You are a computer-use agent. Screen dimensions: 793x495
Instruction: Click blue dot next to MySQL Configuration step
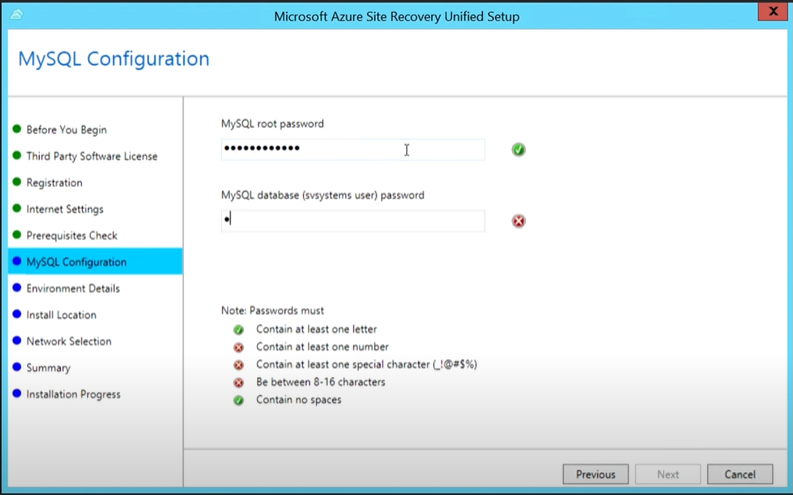17,261
